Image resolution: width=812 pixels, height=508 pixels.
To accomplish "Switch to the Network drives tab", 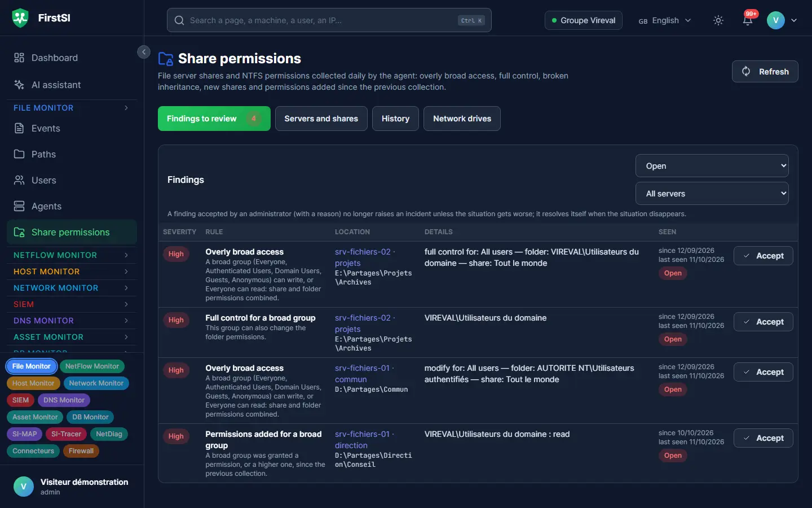I will tap(462, 119).
